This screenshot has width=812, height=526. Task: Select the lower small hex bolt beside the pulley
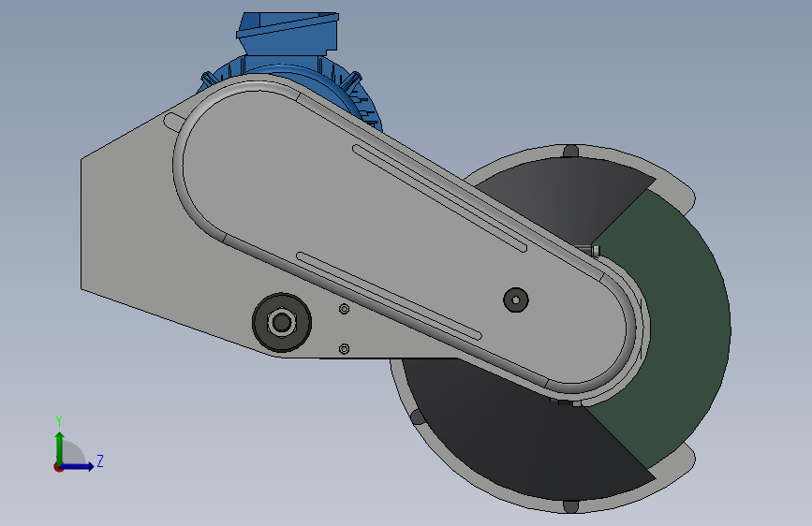[x=344, y=349]
